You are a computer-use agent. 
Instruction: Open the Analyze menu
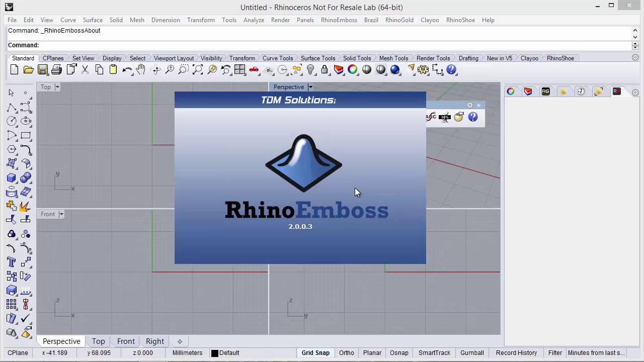coord(254,20)
